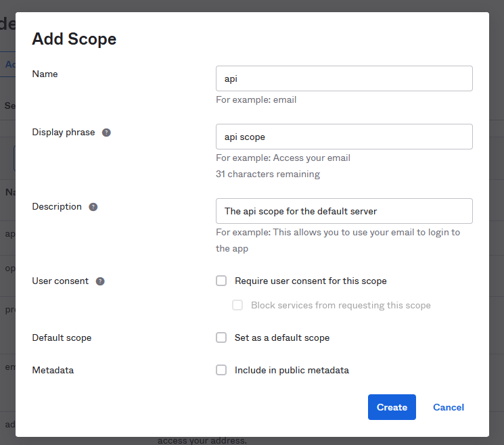The width and height of the screenshot is (504, 445).
Task: Click the 'User consent' label text
Action: coord(60,281)
